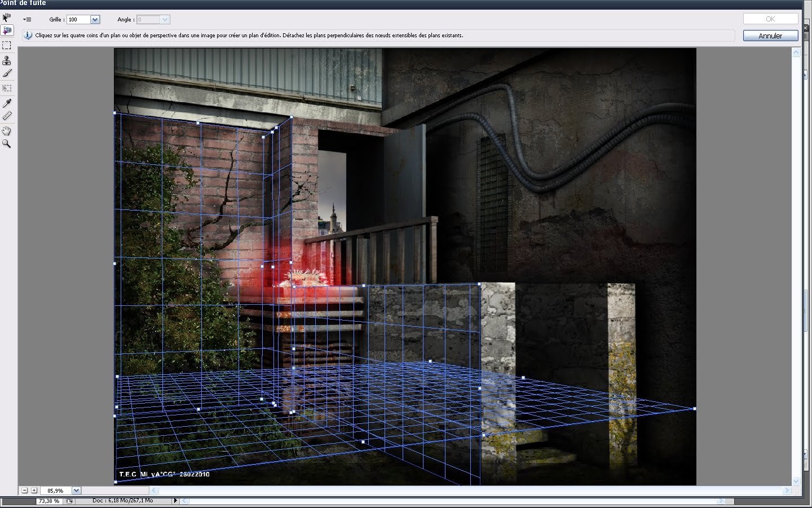This screenshot has height=508, width=812.
Task: Select the Hand pan tool
Action: point(7,131)
